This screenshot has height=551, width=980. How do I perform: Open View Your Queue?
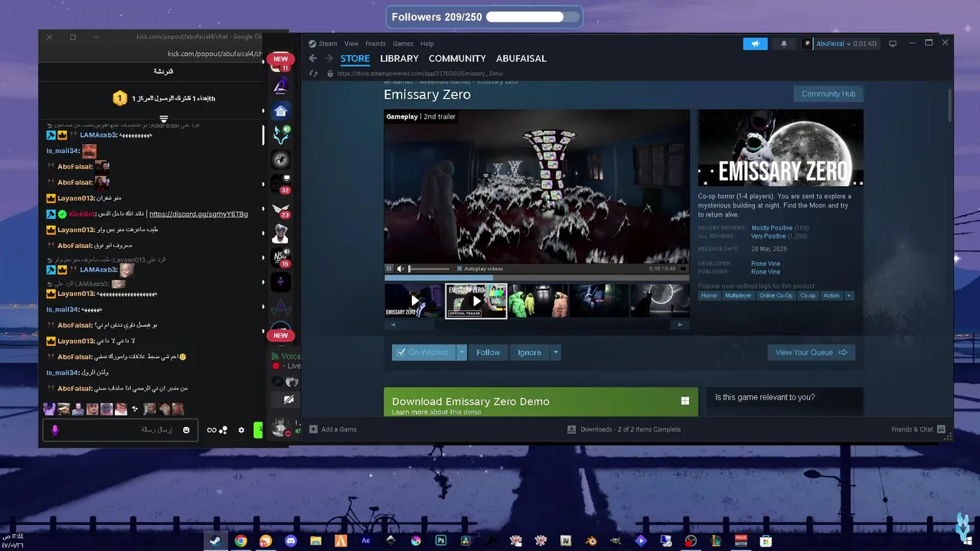click(x=811, y=353)
